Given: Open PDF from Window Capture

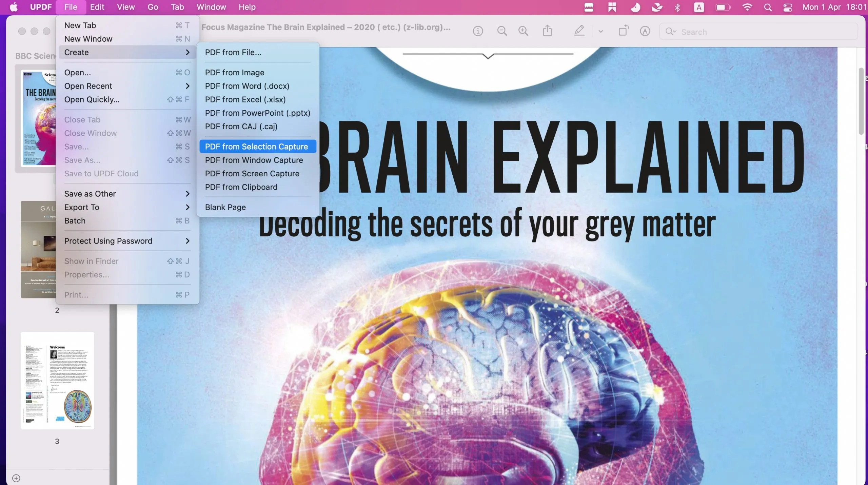Looking at the screenshot, I should click(x=254, y=160).
